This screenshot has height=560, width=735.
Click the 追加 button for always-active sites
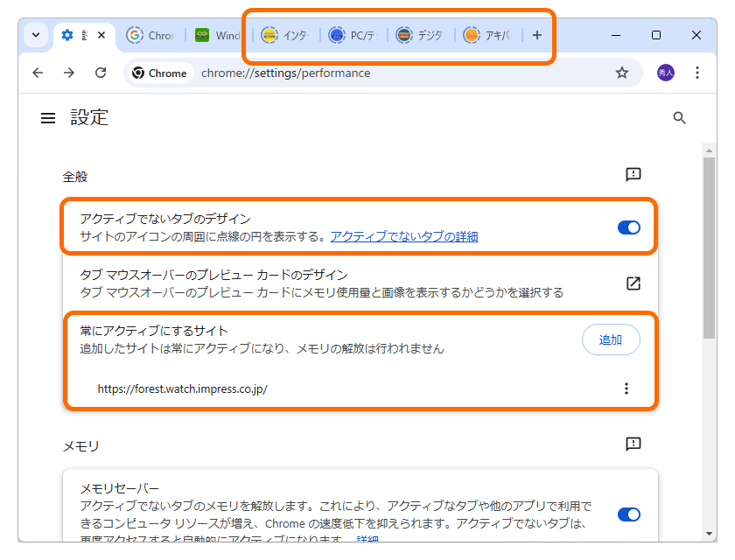611,339
